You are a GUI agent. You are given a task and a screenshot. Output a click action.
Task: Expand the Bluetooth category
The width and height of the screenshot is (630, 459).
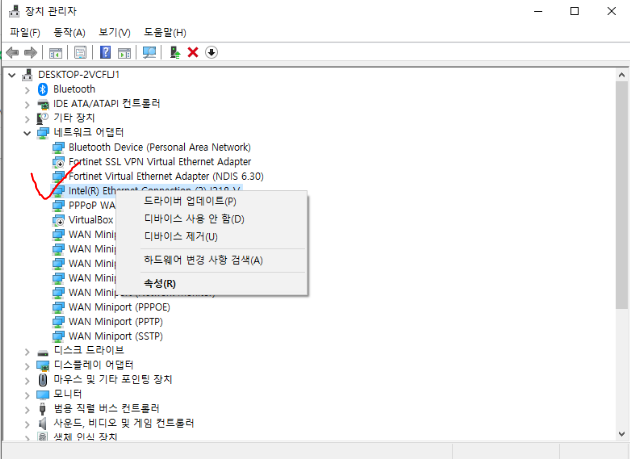click(27, 90)
